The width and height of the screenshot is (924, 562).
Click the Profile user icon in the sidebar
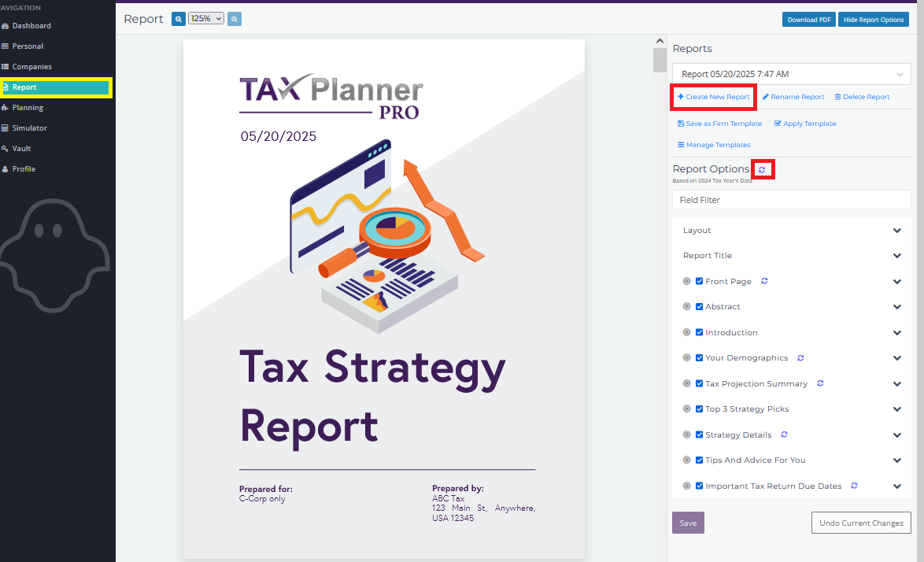(x=6, y=169)
